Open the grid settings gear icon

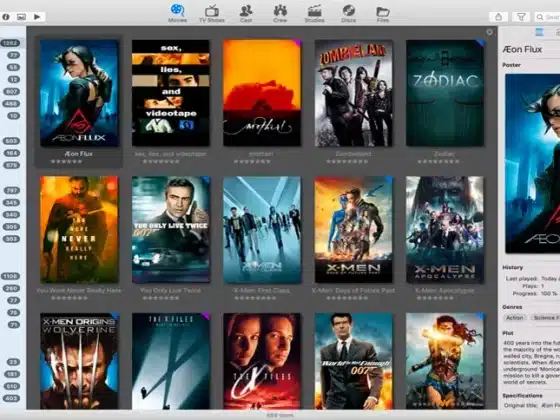(489, 32)
